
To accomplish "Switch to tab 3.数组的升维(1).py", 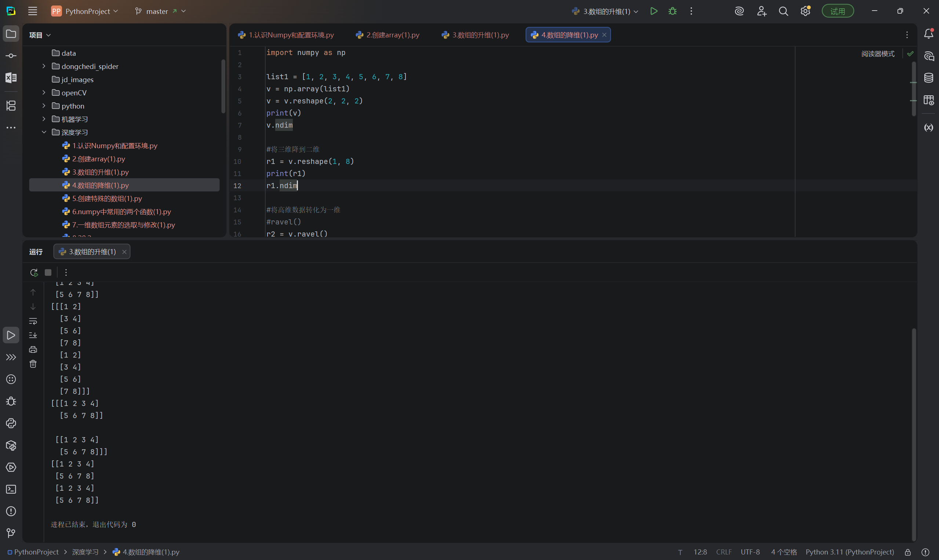I will point(476,35).
